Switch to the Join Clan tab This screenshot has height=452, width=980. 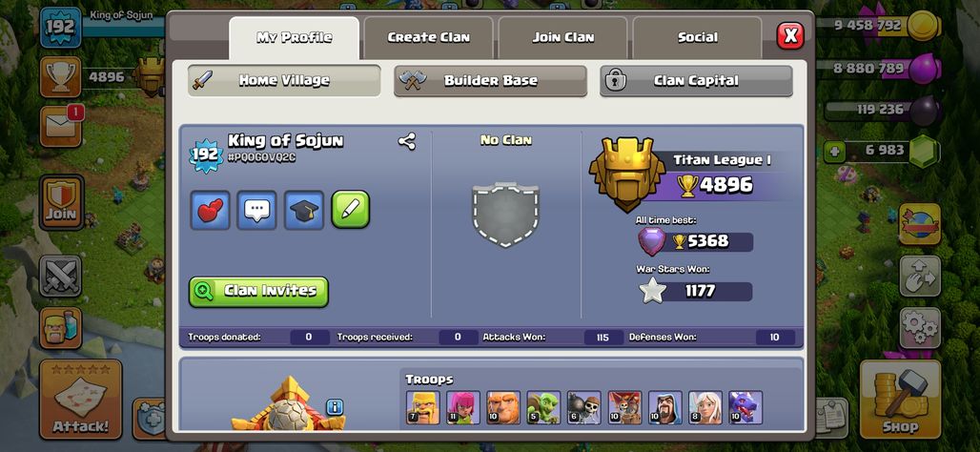click(563, 37)
